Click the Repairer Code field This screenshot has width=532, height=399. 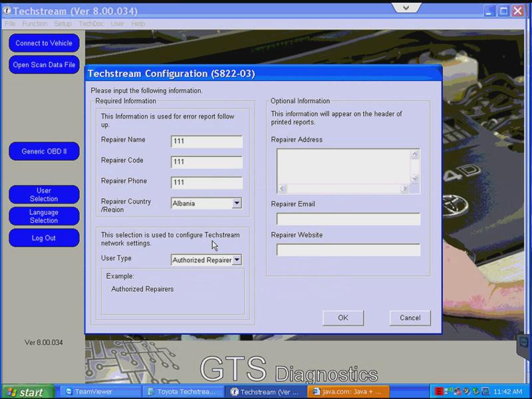click(x=207, y=162)
